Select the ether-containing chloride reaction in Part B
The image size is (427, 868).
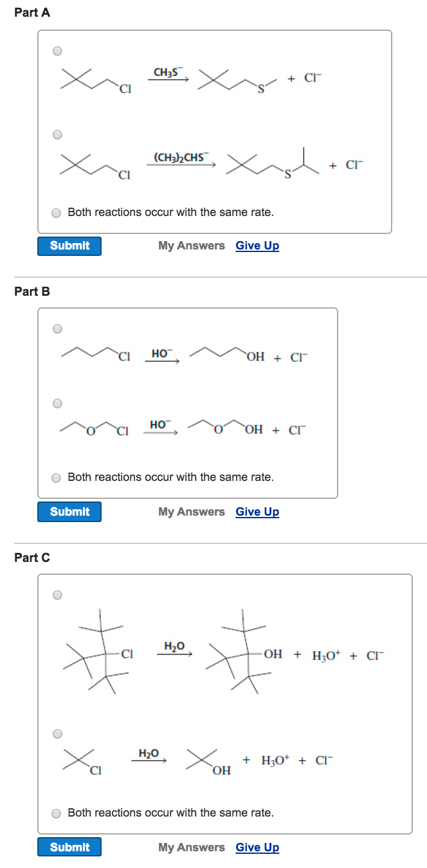pos(57,403)
